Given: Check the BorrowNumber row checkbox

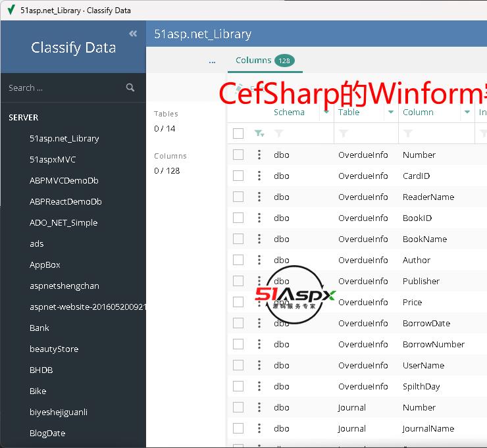Looking at the screenshot, I should click(238, 344).
